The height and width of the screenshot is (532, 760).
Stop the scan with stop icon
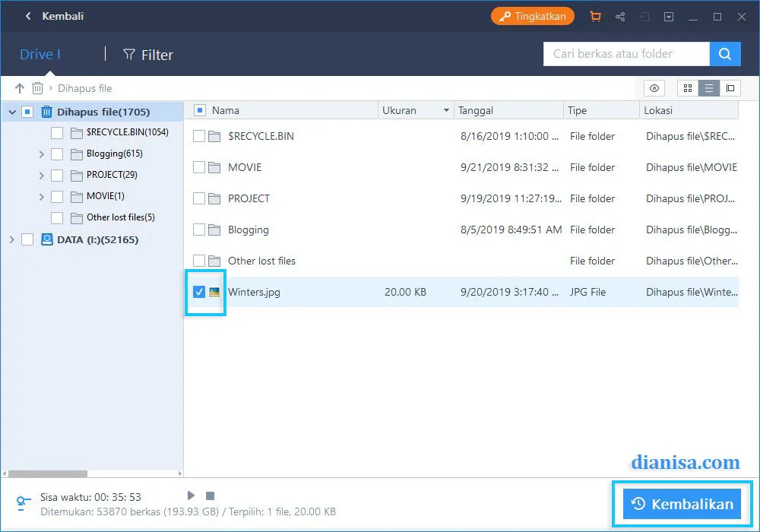pos(211,496)
